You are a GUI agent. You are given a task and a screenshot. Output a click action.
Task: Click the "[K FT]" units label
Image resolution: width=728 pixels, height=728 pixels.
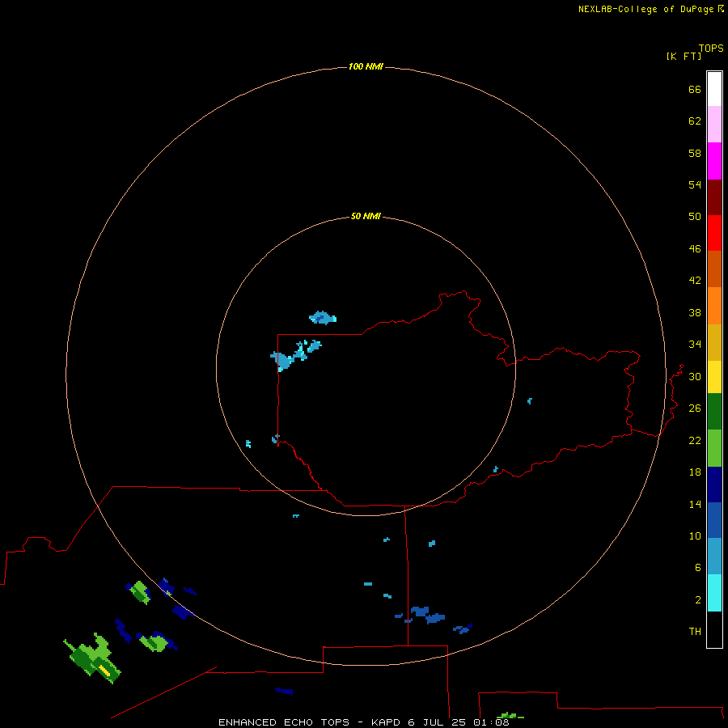coord(684,56)
